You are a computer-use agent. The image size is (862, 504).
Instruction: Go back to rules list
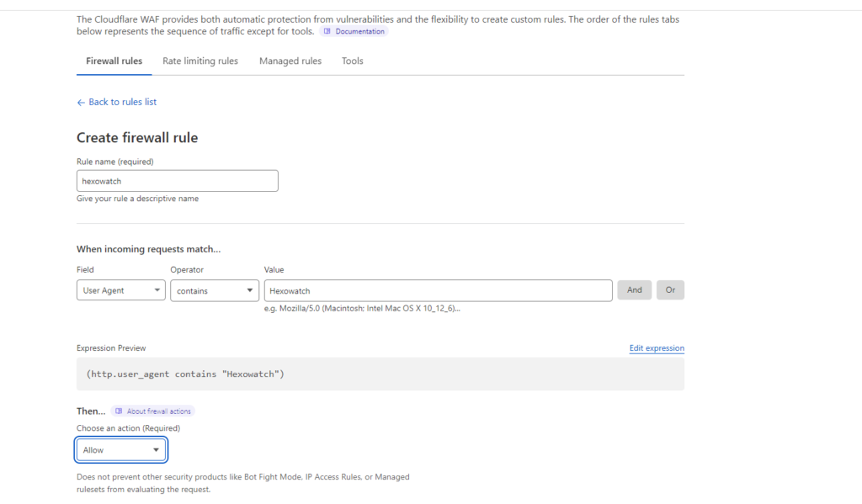[x=116, y=102]
